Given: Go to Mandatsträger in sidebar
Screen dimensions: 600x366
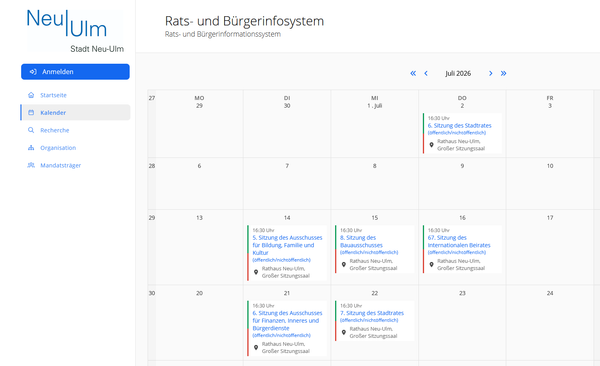Looking at the screenshot, I should click(60, 165).
